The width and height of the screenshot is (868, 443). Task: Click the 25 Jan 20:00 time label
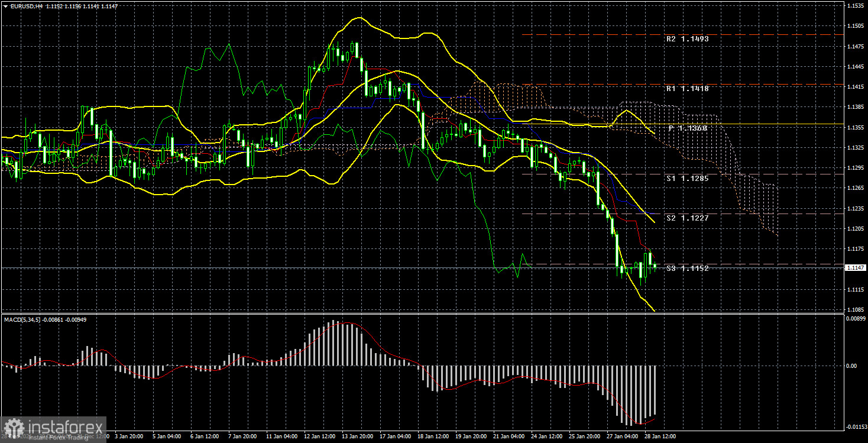pyautogui.click(x=585, y=436)
